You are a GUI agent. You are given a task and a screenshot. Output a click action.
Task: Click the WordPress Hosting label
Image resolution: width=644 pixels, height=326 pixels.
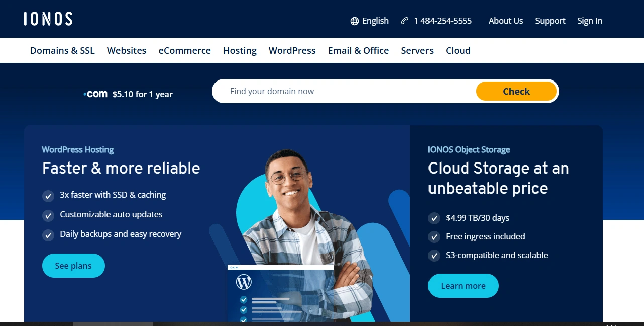[78, 149]
